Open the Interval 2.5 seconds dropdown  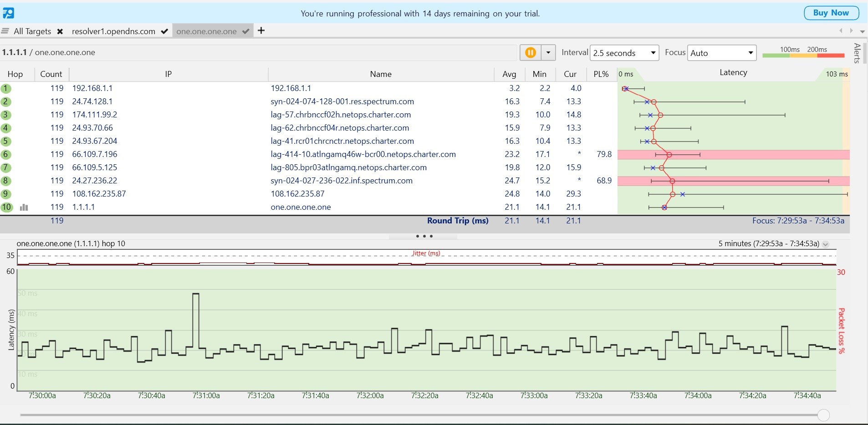click(x=624, y=53)
